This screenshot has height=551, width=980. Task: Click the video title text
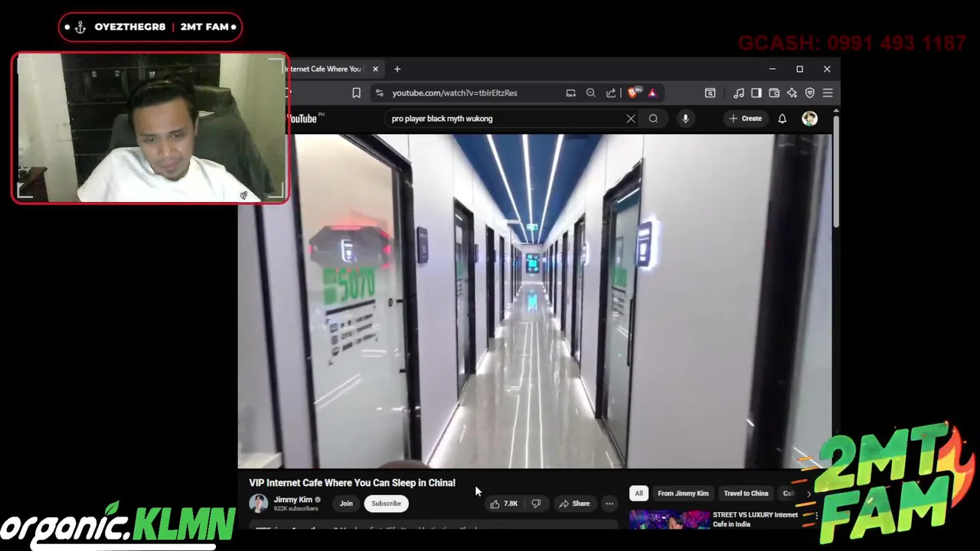click(x=352, y=483)
